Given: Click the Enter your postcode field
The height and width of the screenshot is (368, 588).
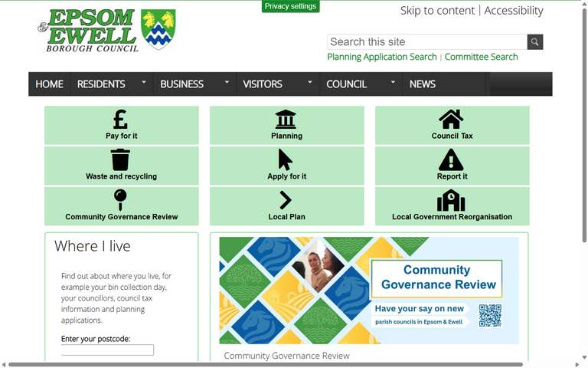Looking at the screenshot, I should (107, 350).
